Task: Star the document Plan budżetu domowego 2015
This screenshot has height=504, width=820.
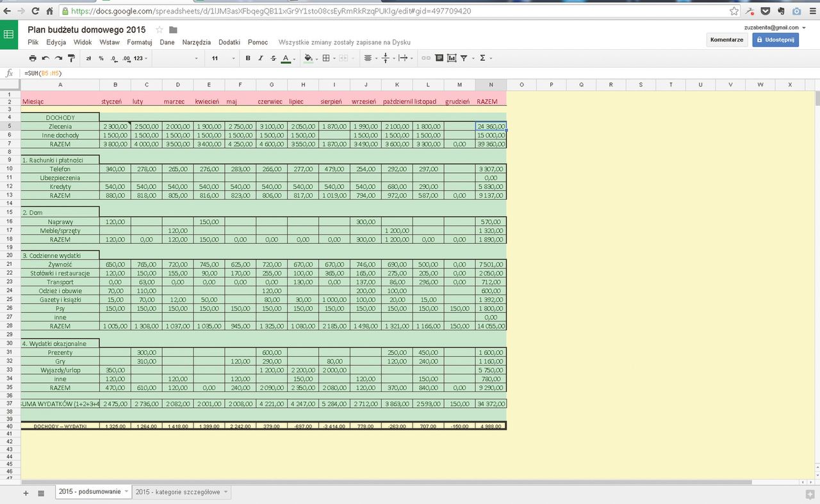Action: click(x=160, y=30)
